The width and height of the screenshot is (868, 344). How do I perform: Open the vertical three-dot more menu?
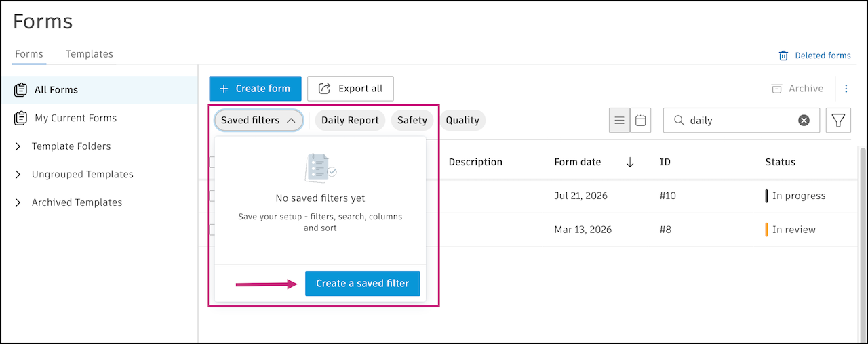[x=846, y=89]
